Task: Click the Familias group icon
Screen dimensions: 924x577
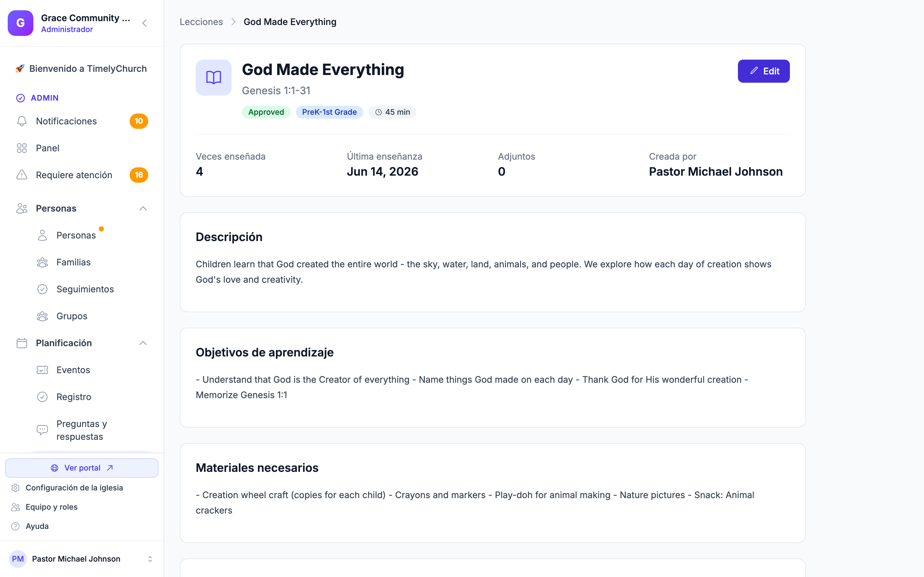Action: pyautogui.click(x=42, y=262)
